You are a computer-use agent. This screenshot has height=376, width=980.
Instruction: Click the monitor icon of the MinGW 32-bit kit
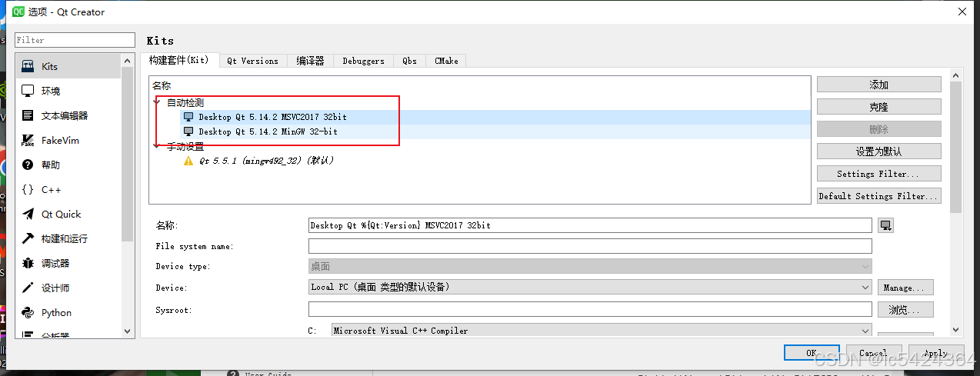[188, 131]
